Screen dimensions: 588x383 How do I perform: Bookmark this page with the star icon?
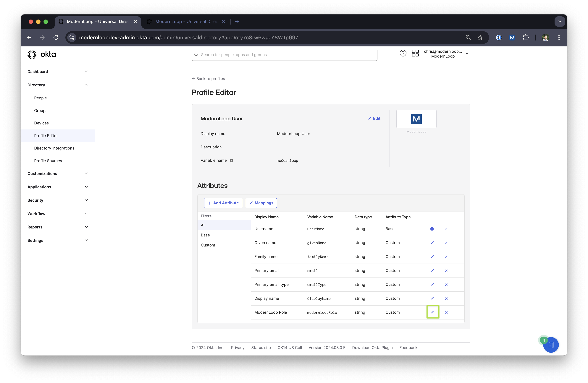click(480, 38)
